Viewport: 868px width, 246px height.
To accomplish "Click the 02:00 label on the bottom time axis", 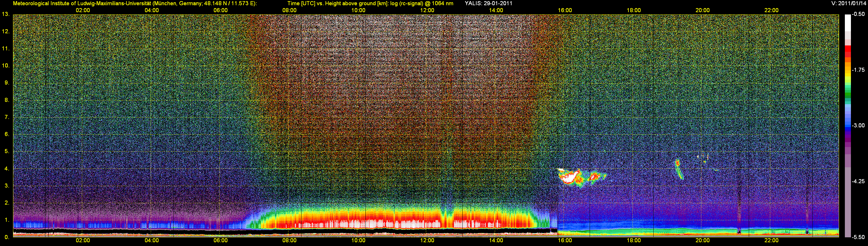I will 82,241.
